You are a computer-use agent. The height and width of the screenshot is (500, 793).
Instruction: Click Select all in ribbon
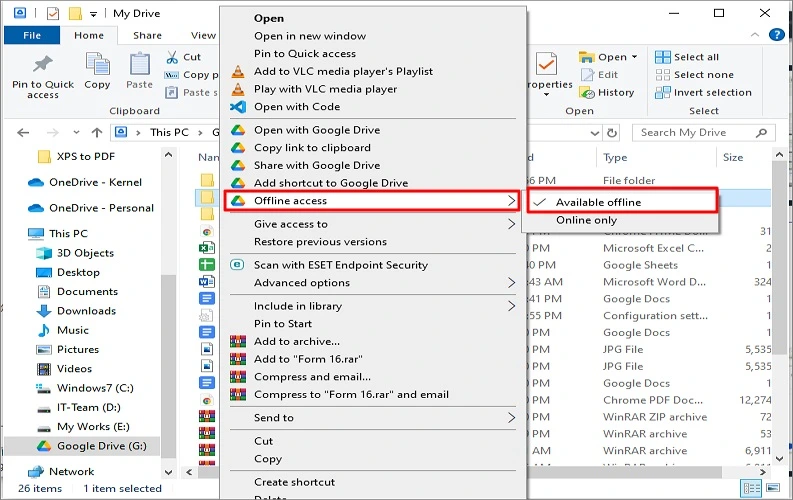tap(687, 57)
